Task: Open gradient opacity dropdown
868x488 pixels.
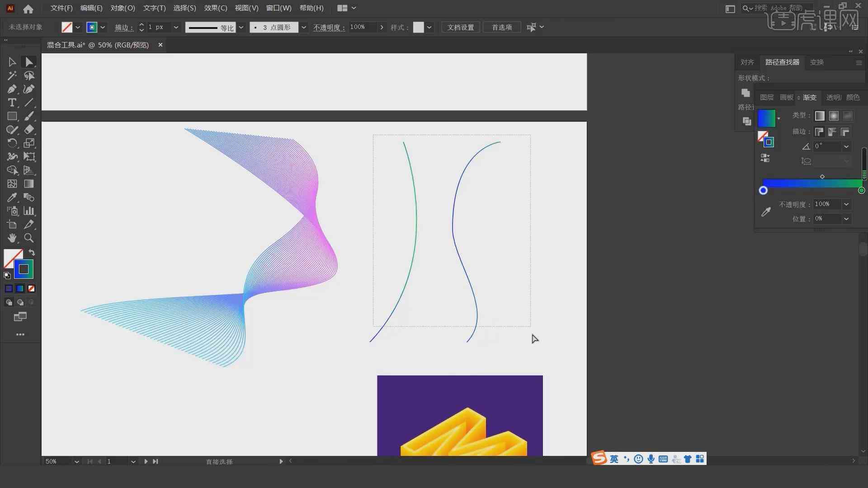Action: pos(846,204)
